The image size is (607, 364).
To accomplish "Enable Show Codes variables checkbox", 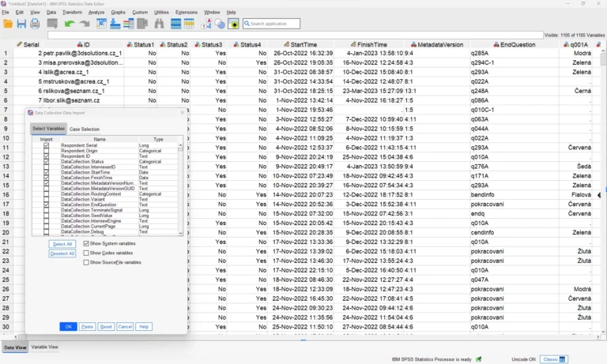I will (86, 253).
